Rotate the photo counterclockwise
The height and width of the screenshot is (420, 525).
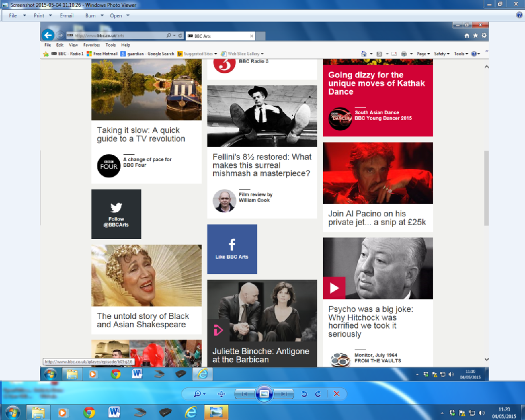(304, 394)
